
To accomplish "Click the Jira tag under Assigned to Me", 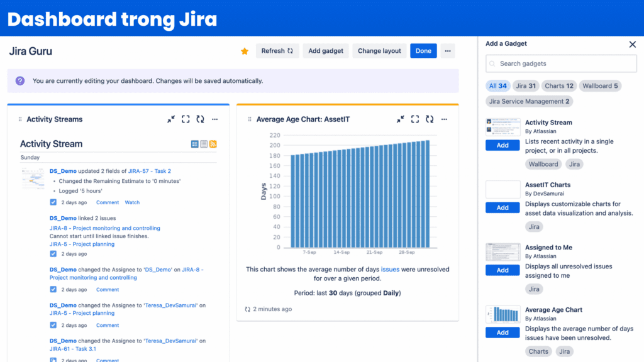I will pyautogui.click(x=534, y=289).
